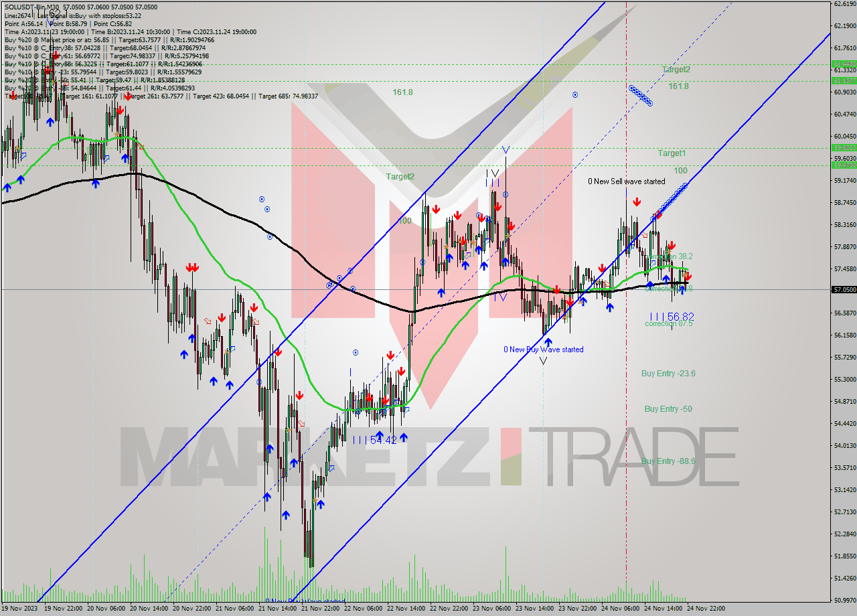Click the 60.470 price axis label
857x616 pixels.
click(844, 114)
